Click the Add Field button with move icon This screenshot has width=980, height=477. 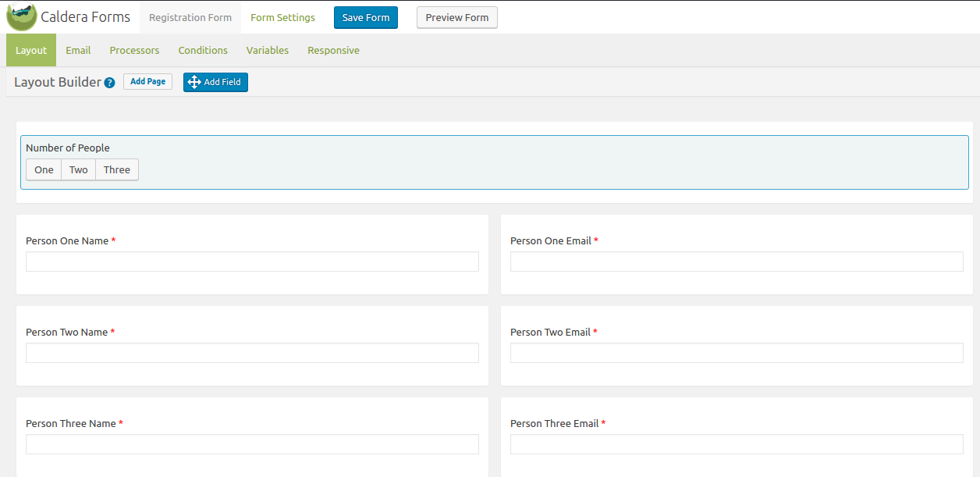[x=215, y=82]
